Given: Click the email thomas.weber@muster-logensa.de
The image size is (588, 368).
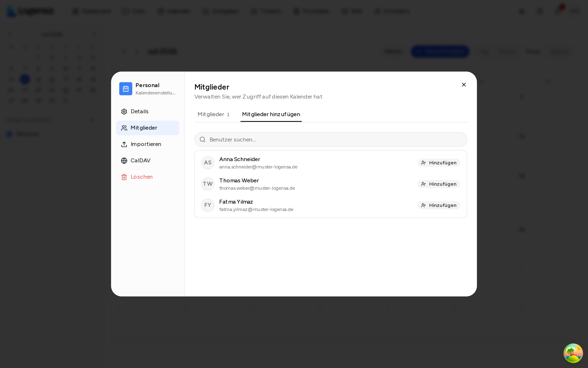Looking at the screenshot, I should click(x=257, y=188).
